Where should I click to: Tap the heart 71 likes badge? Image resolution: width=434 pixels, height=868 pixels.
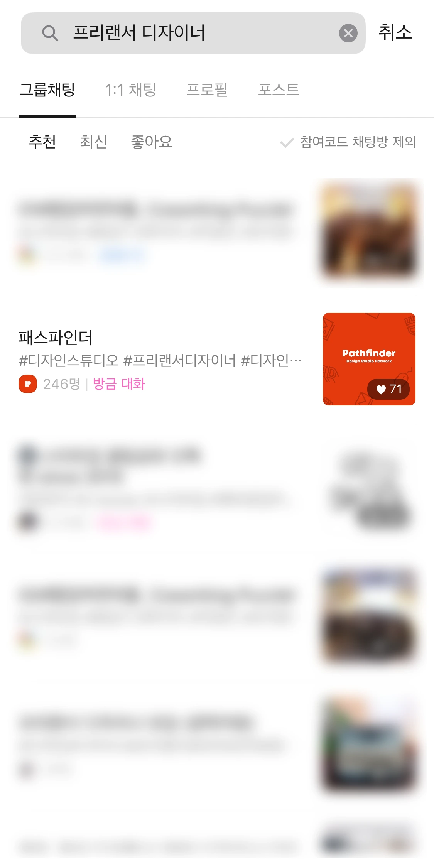click(388, 389)
